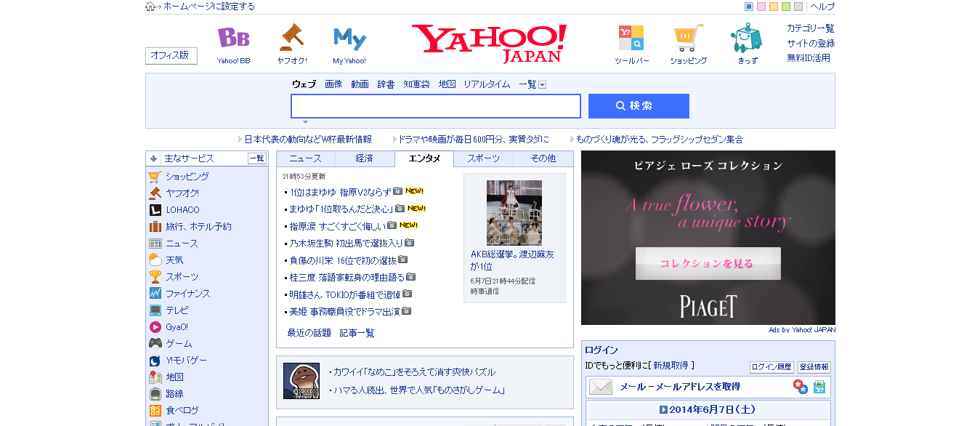Open the ショッピング cart icon in header

688,38
